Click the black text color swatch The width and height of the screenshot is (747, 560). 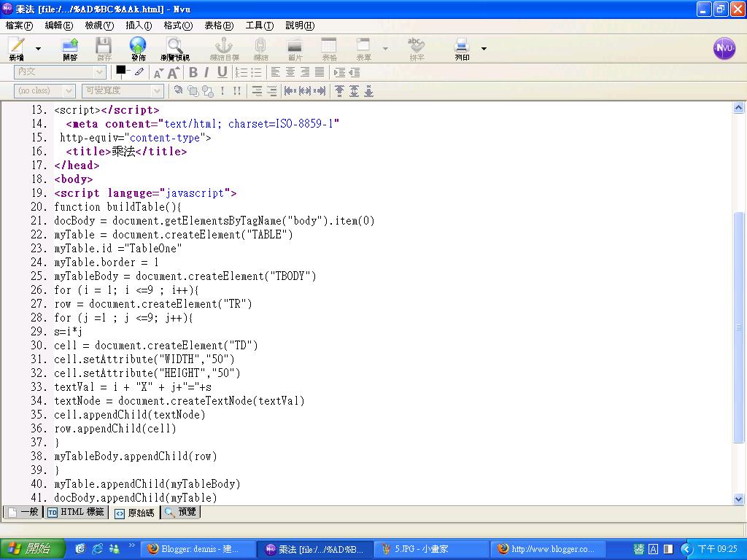tap(121, 71)
